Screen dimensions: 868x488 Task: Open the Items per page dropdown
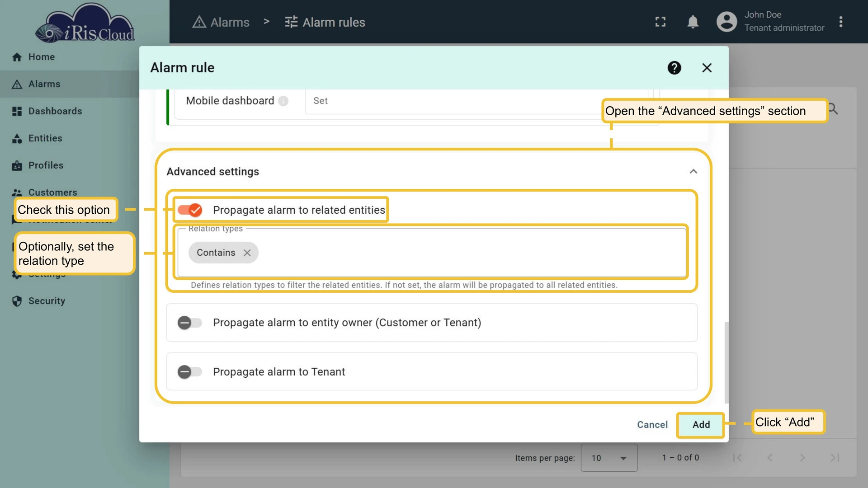tap(609, 458)
